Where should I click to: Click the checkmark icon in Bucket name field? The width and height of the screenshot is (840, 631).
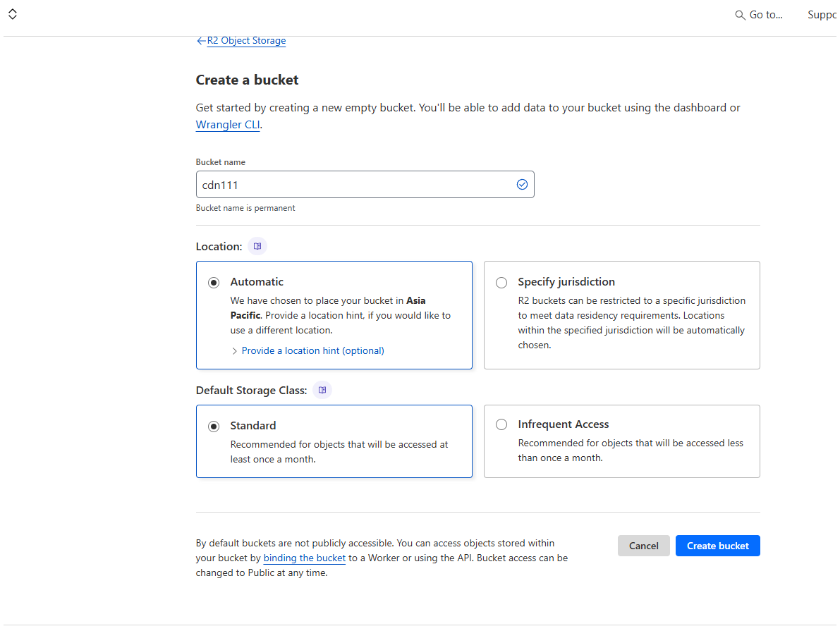(x=522, y=184)
